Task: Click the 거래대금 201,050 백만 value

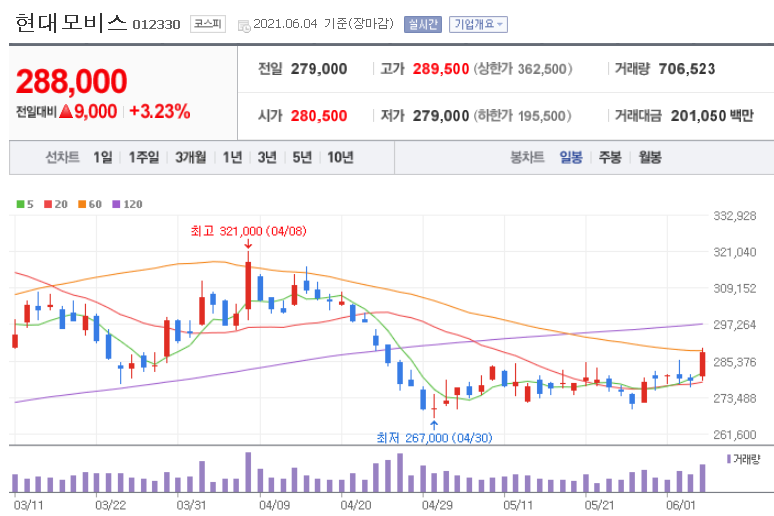Action: 712,116
